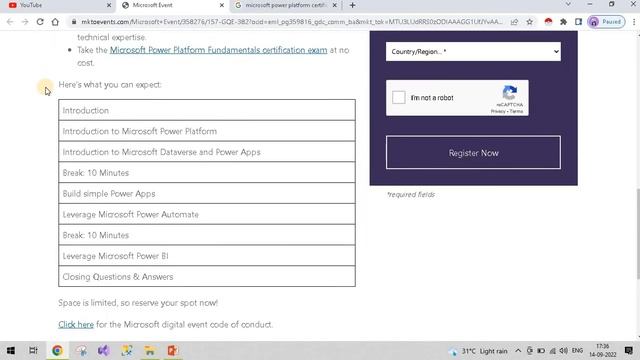Screen dimensions: 640x360
Task: Click the Build simple Power Apps row
Action: [207, 193]
